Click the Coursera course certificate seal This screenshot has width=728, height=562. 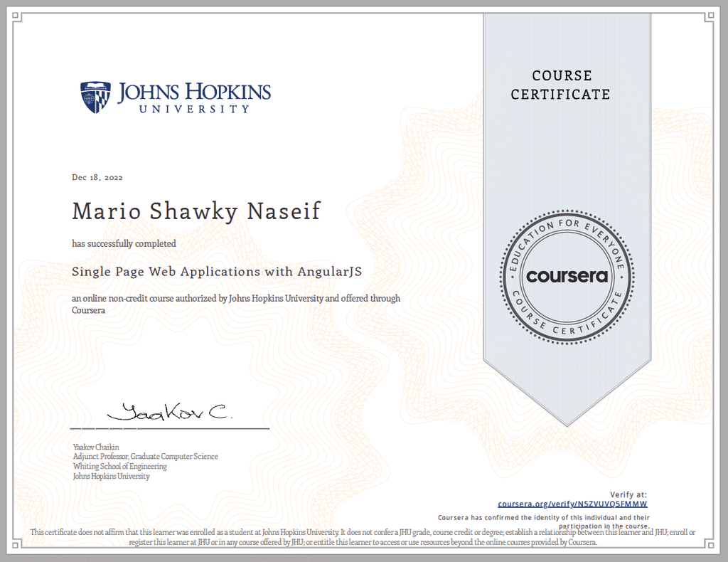click(x=567, y=277)
